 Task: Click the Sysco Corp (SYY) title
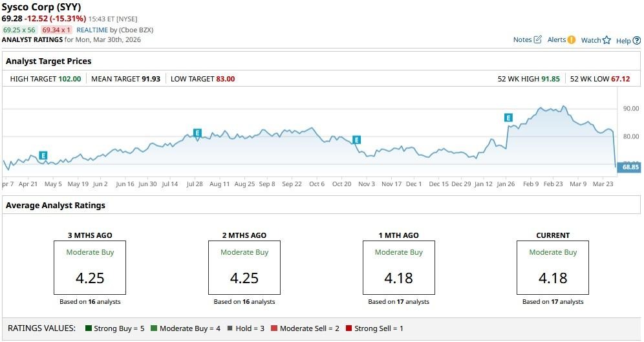point(41,7)
